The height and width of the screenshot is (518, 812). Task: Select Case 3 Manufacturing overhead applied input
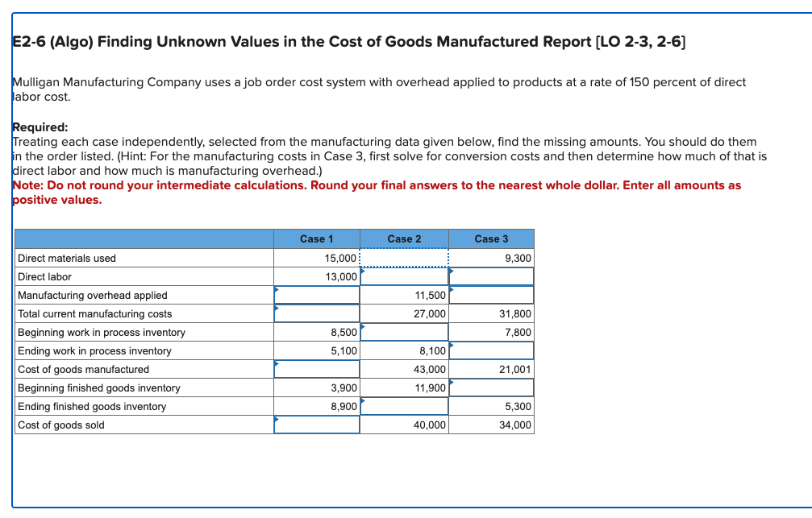(x=491, y=295)
